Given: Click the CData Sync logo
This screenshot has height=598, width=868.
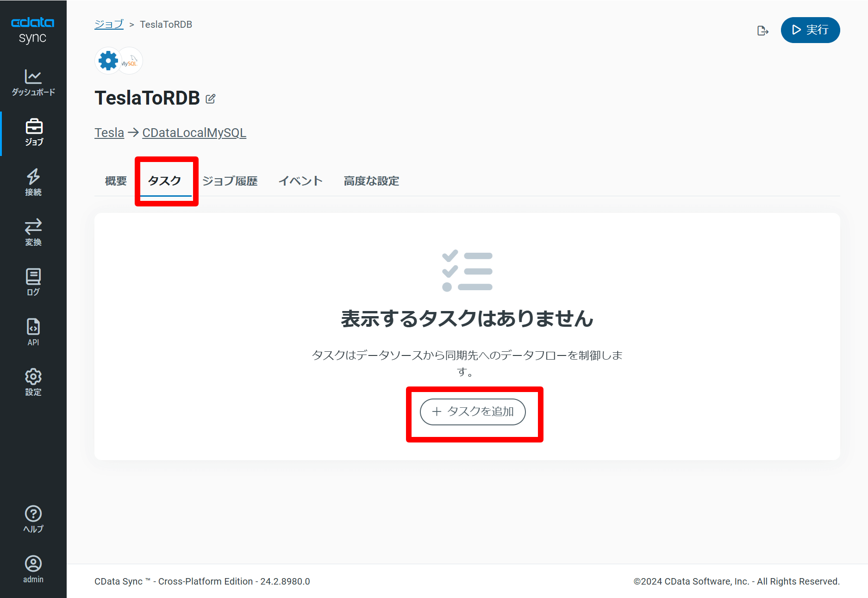Looking at the screenshot, I should [x=33, y=31].
